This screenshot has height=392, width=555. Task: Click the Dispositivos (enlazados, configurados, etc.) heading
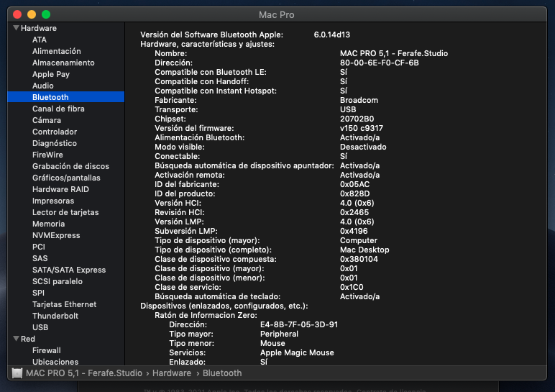click(224, 306)
